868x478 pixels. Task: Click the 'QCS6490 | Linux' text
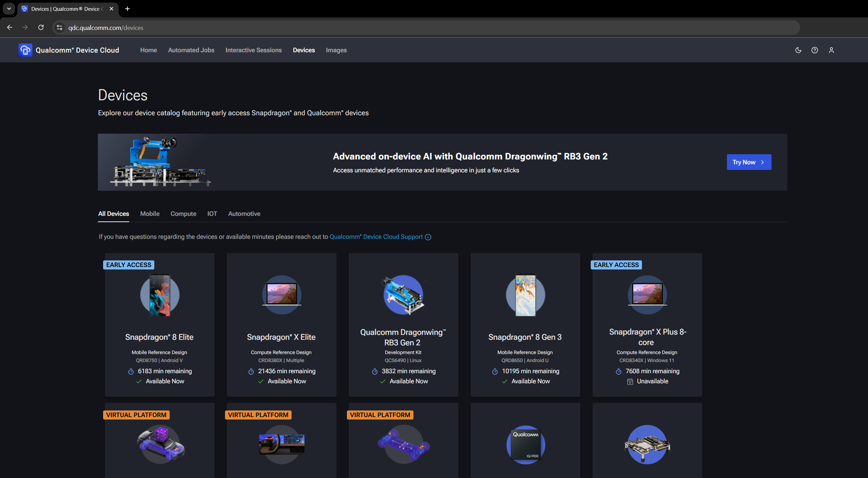point(403,360)
